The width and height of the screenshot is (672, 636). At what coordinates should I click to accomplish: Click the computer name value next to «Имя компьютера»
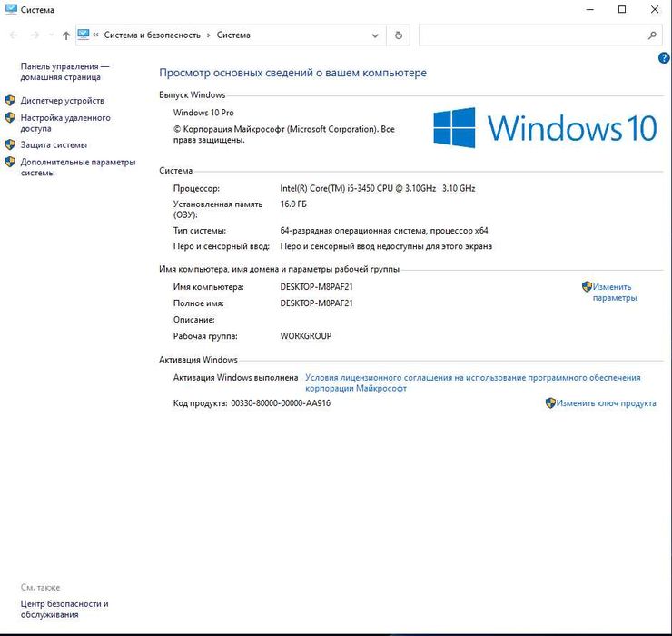316,287
